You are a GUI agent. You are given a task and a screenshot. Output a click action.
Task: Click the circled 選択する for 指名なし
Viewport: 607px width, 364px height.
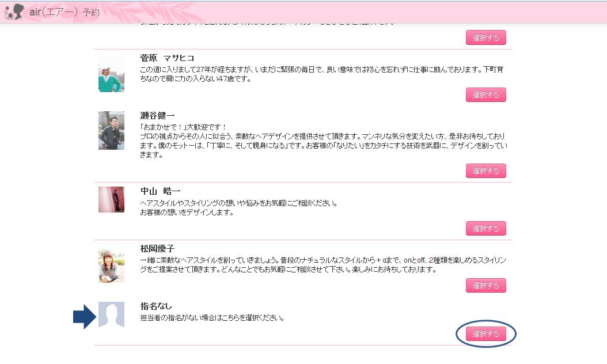[x=486, y=334]
